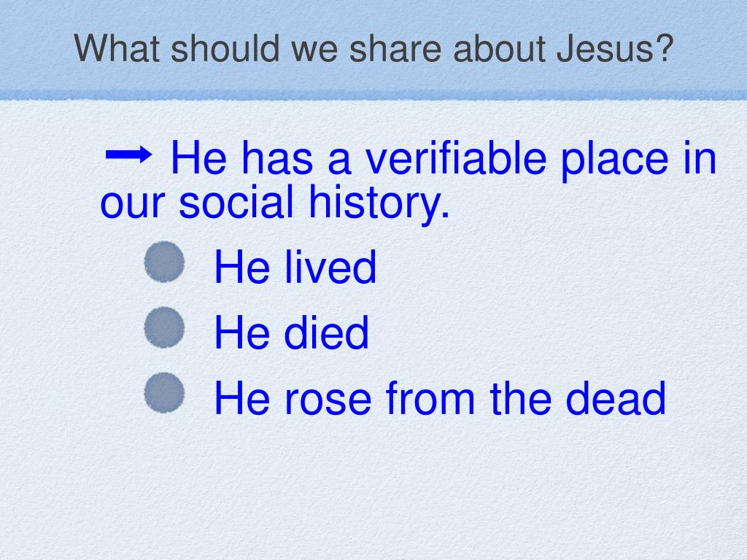Click the word Jesus? in the title
This screenshot has width=747, height=560.
615,49
